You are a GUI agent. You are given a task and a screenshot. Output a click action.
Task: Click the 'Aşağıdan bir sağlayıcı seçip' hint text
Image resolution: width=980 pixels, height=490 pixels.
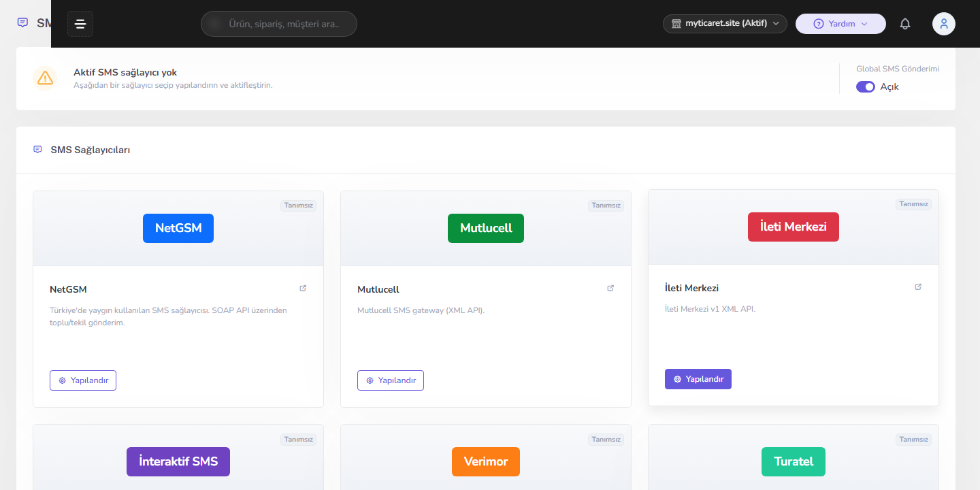coord(173,85)
